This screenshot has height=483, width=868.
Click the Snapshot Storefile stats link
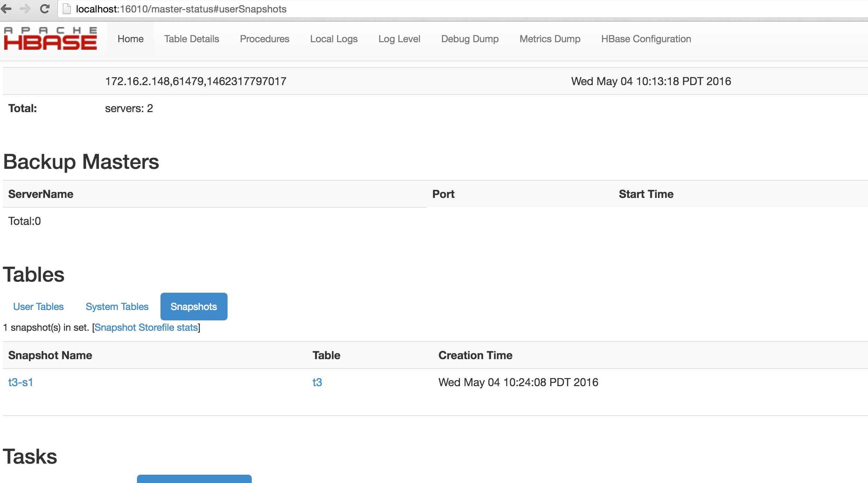pos(147,328)
